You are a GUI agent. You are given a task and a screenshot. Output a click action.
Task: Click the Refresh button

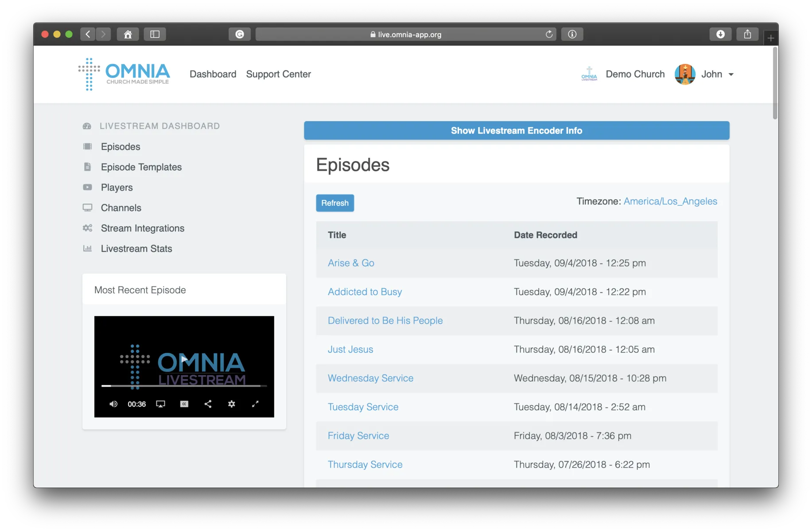pos(334,203)
